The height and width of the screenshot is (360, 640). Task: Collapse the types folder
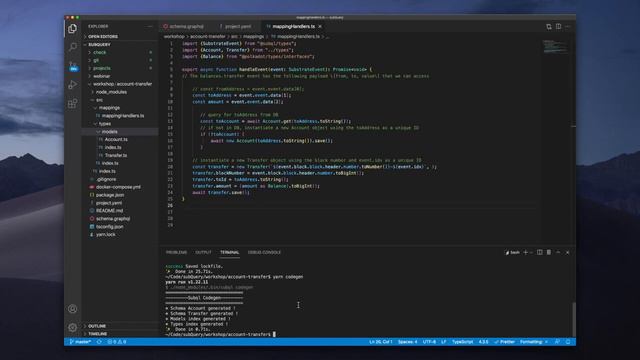tap(105, 124)
